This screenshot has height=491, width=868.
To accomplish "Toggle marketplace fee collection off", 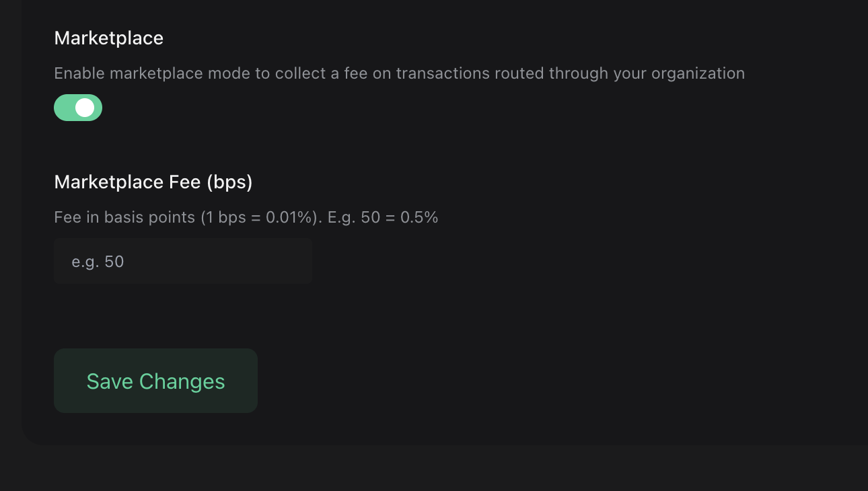I will tap(77, 108).
